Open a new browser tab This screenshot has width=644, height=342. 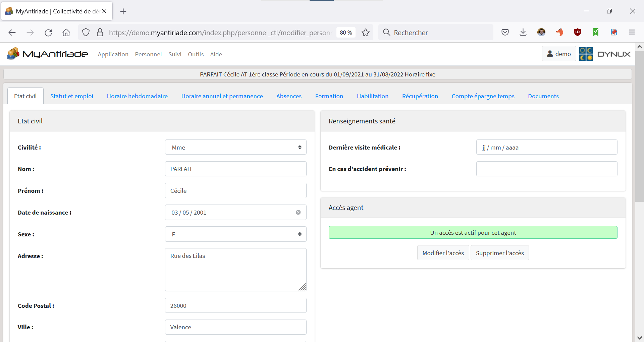click(x=123, y=11)
